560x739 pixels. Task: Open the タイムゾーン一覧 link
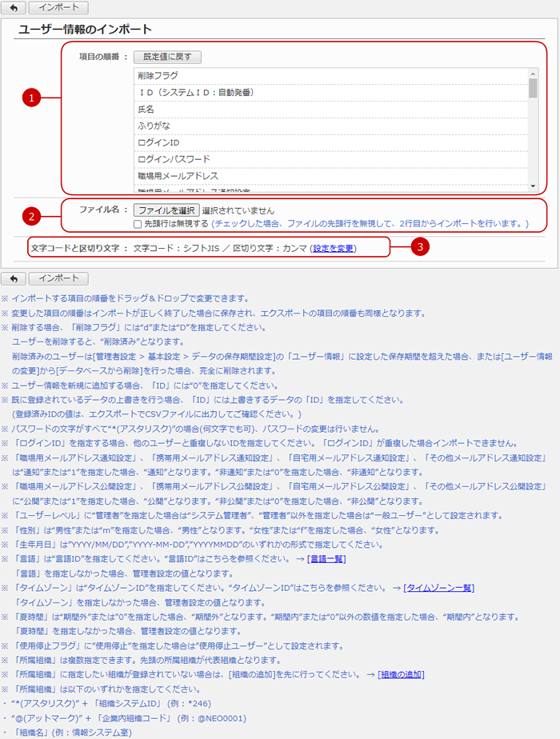point(439,588)
